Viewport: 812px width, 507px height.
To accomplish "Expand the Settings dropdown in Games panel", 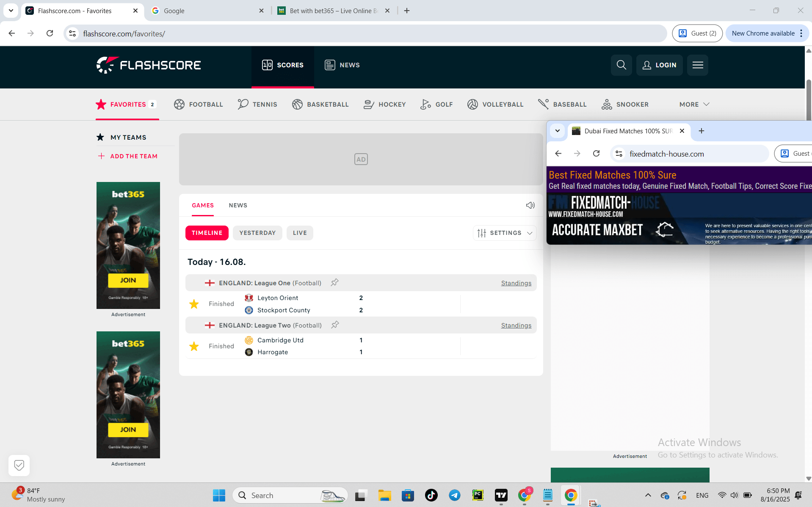I will coord(505,233).
